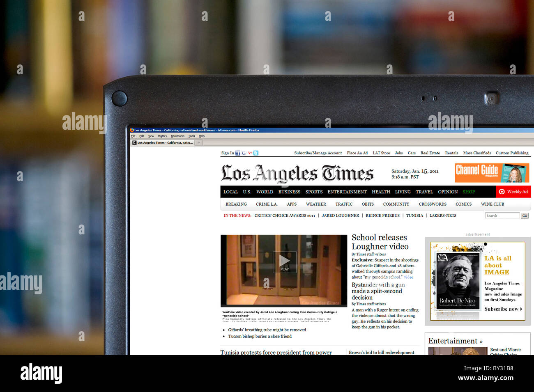Image resolution: width=534 pixels, height=392 pixels.
Task: Go to the SPORTS section
Action: 314,192
